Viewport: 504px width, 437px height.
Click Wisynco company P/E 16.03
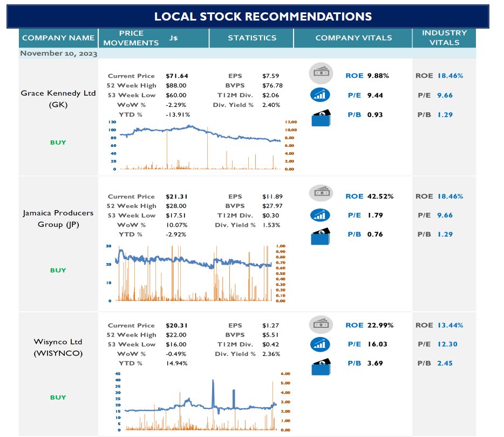377,344
